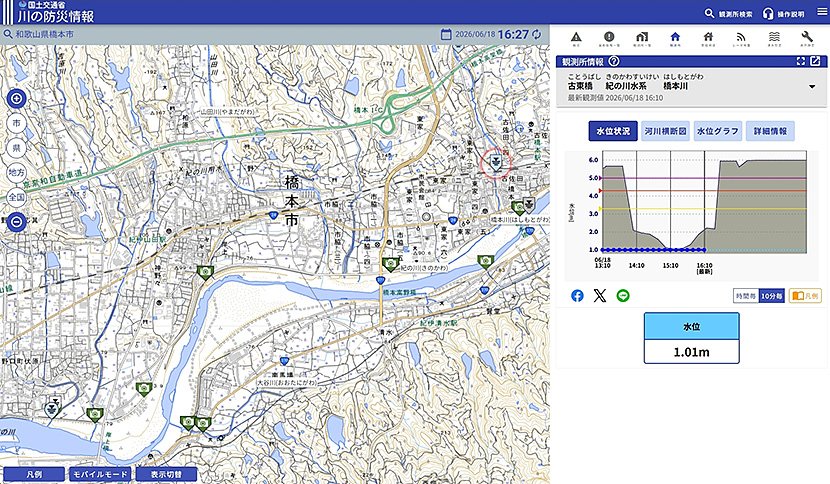The width and height of the screenshot is (830, 484).
Task: Toggle 表示切替 display switch
Action: 166,474
